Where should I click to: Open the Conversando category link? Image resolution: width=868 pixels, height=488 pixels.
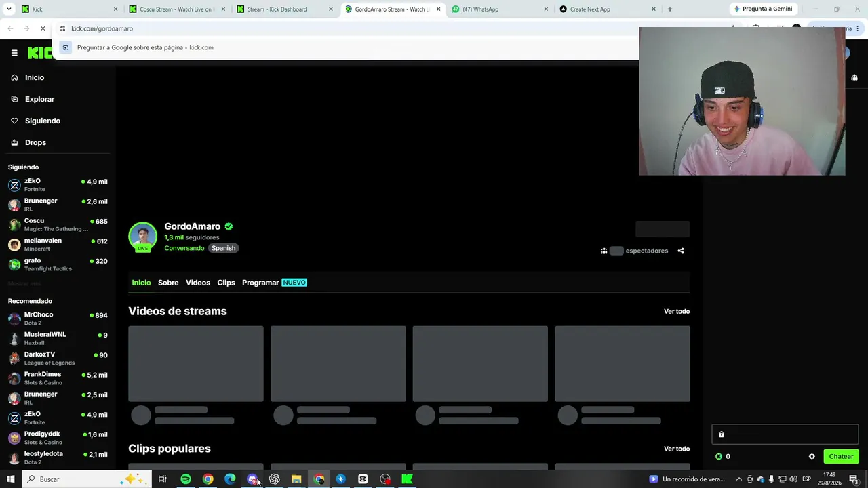184,248
